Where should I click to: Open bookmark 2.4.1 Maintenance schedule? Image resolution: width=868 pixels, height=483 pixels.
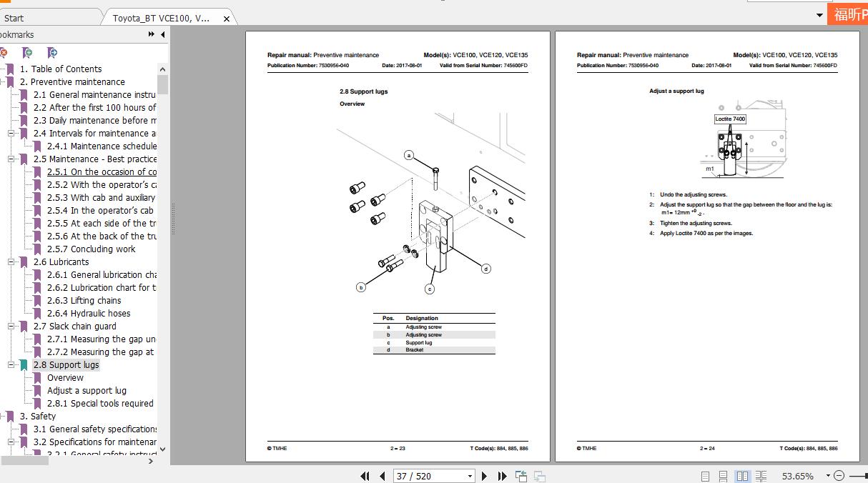pyautogui.click(x=102, y=146)
